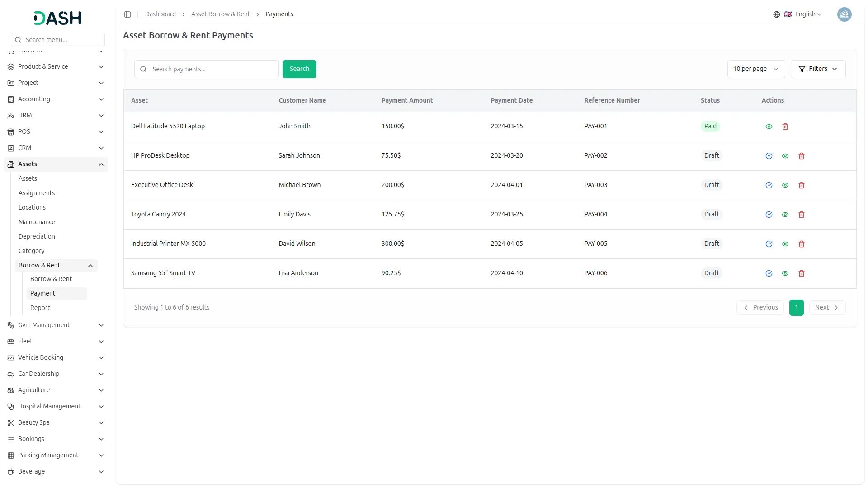Screen dimensions: 868x488
Task: View Michael Brown's payment details
Action: (x=785, y=185)
